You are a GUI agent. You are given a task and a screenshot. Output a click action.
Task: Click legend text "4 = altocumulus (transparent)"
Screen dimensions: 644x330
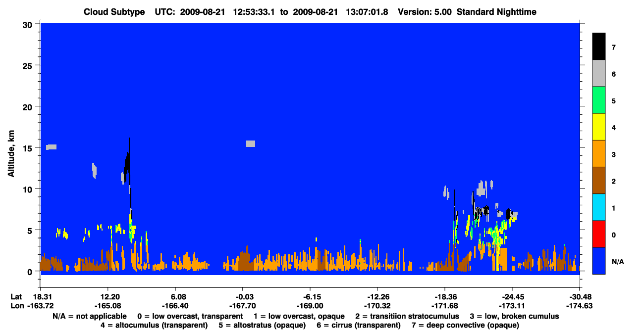click(x=154, y=325)
